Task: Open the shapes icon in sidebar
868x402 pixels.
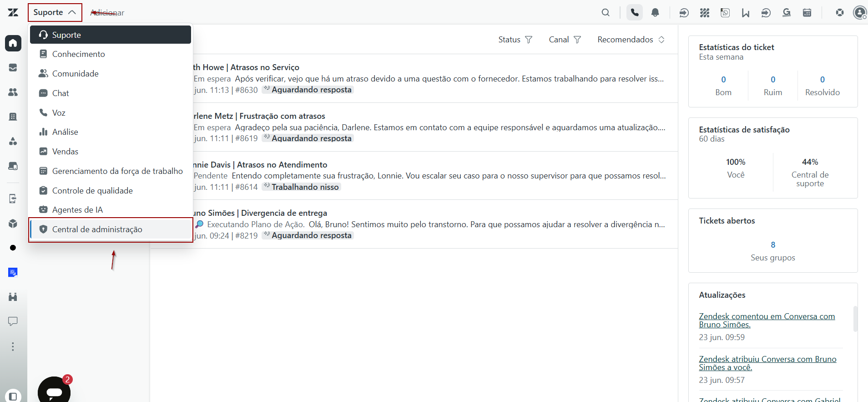Action: point(13,142)
